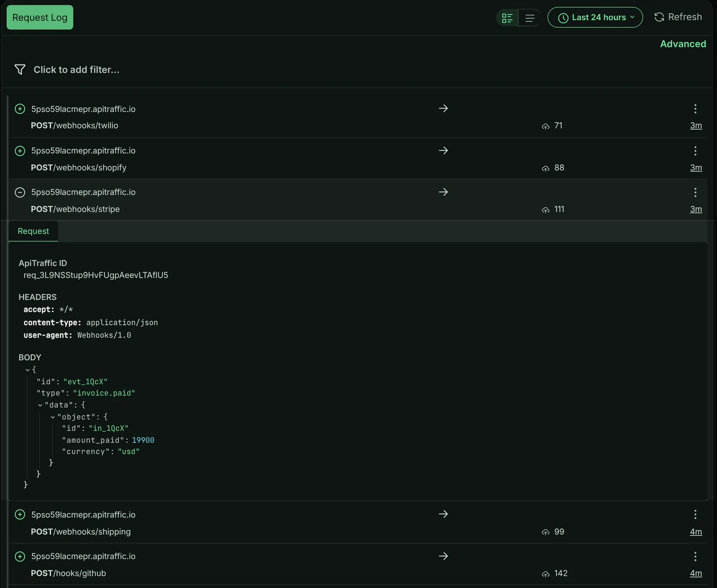Click the ApiTraffic ID value req_3L9NSStup9HvFUgpAeevLTAfIU5
This screenshot has height=588, width=717.
pyautogui.click(x=96, y=275)
